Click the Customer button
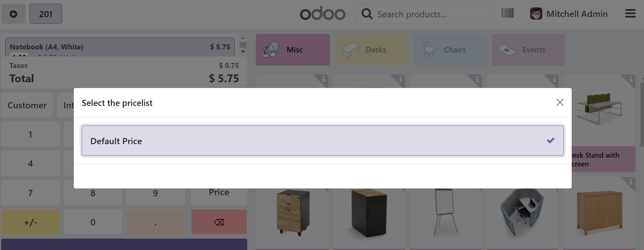Image resolution: width=644 pixels, height=250 pixels. click(27, 105)
